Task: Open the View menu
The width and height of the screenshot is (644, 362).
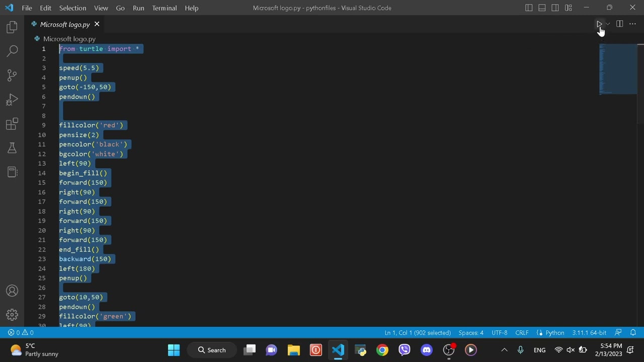Action: click(101, 8)
